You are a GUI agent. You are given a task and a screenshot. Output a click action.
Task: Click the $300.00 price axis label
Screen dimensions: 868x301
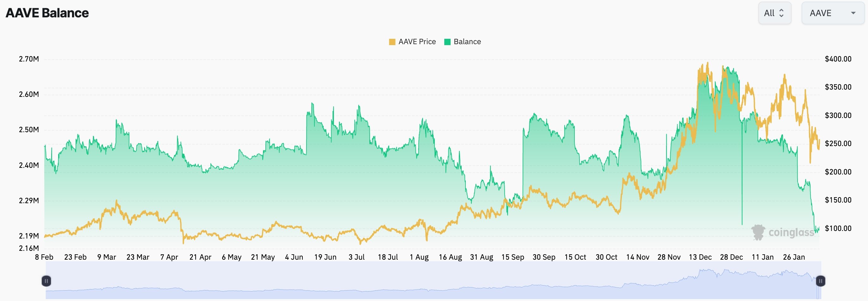point(838,115)
